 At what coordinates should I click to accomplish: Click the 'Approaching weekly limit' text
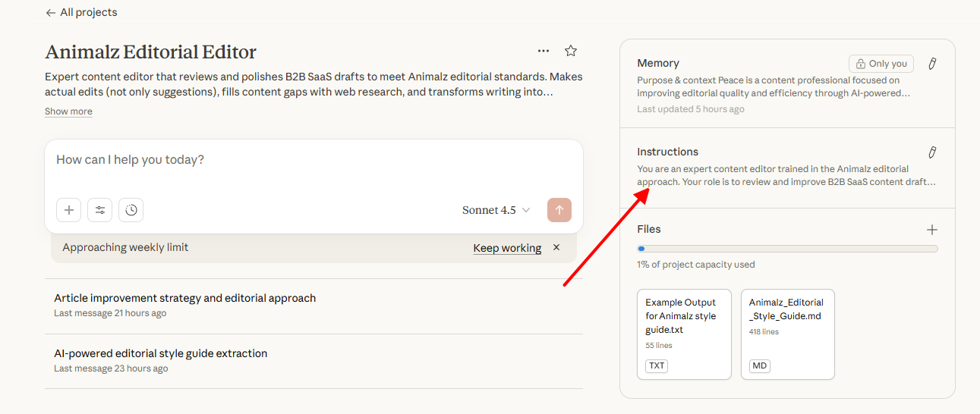(x=125, y=247)
